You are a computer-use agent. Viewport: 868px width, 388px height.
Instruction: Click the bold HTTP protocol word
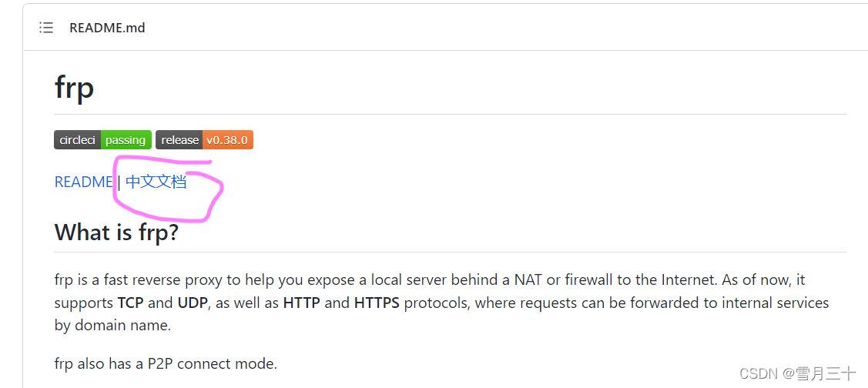click(302, 303)
